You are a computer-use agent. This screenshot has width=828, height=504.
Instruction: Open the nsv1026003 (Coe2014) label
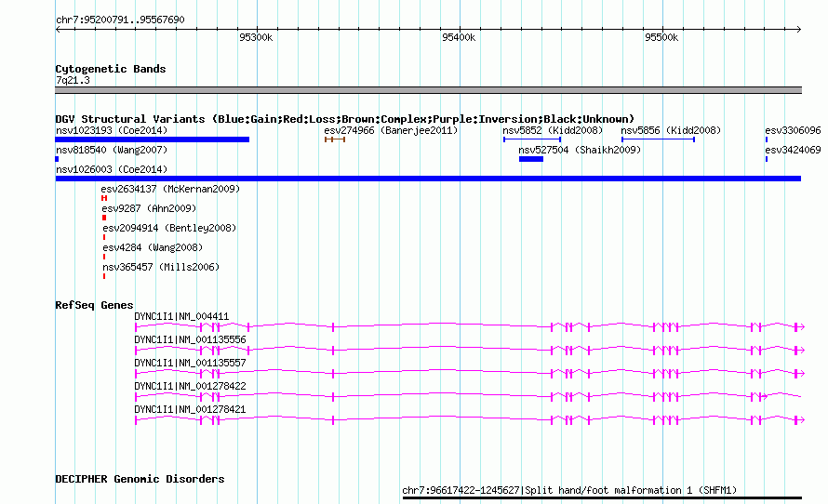(x=112, y=169)
